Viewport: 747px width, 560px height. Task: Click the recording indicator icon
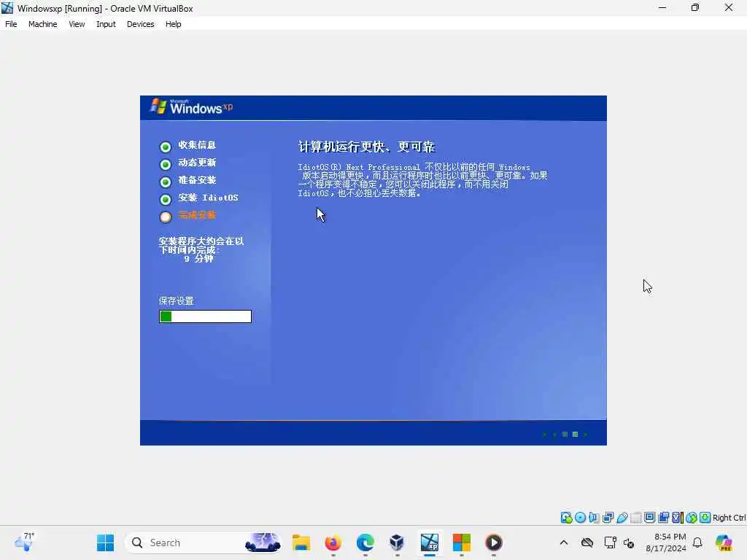[663, 518]
